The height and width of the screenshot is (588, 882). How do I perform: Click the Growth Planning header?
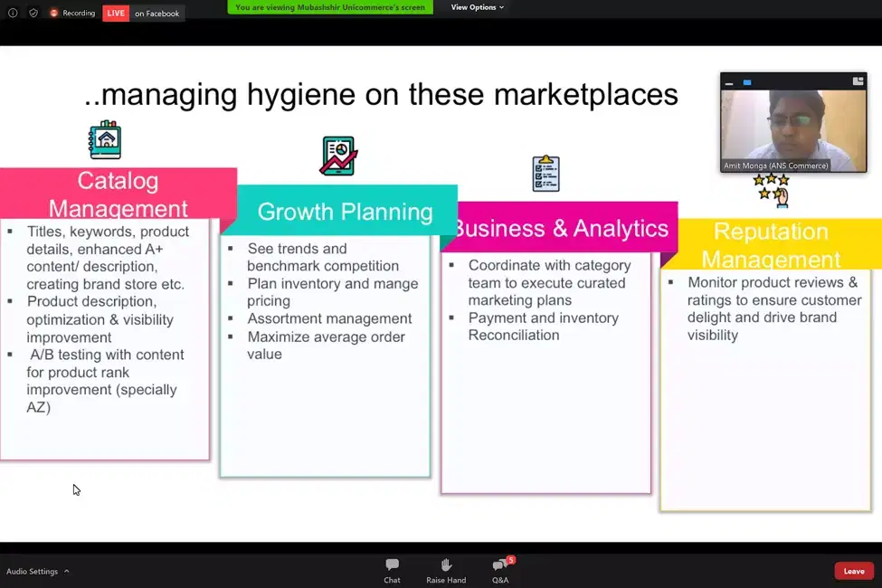click(x=346, y=211)
